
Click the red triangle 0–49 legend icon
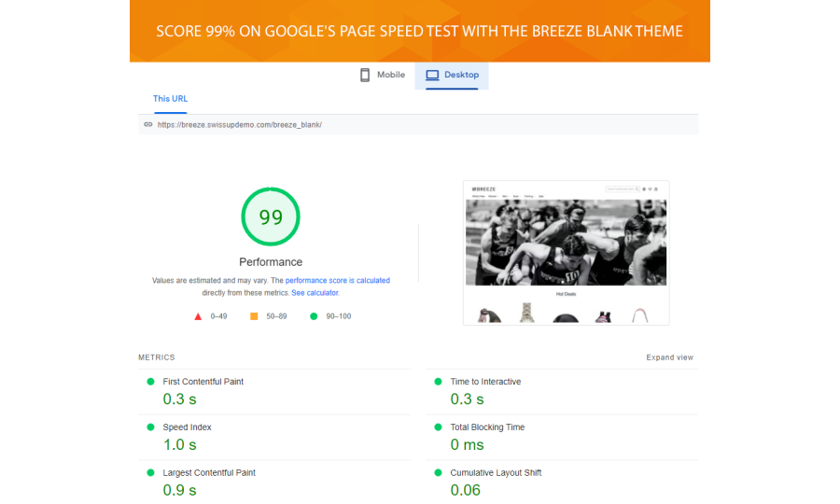[198, 316]
